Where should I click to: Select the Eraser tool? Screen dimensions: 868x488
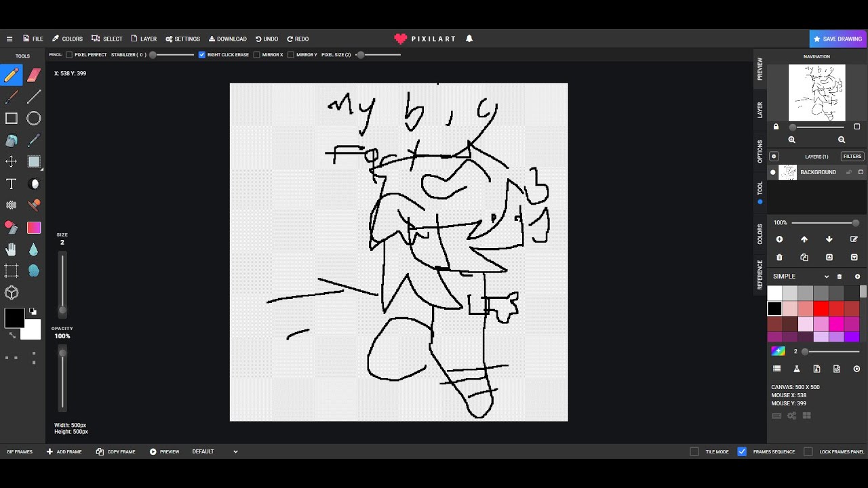pyautogui.click(x=34, y=75)
